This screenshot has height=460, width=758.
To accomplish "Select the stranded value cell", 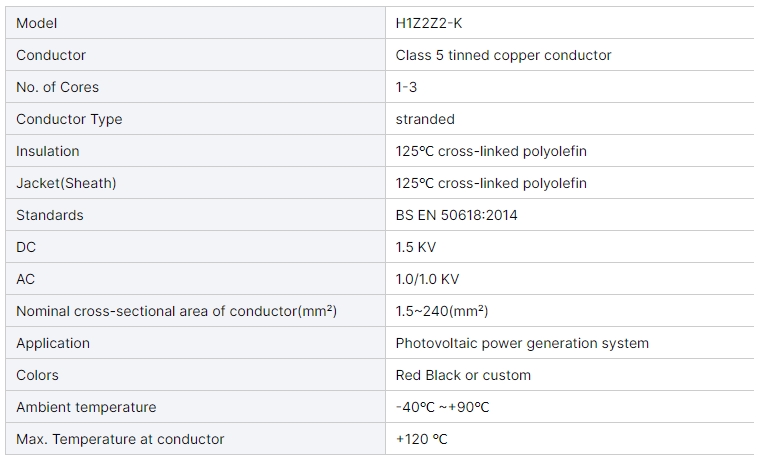I will [x=569, y=119].
